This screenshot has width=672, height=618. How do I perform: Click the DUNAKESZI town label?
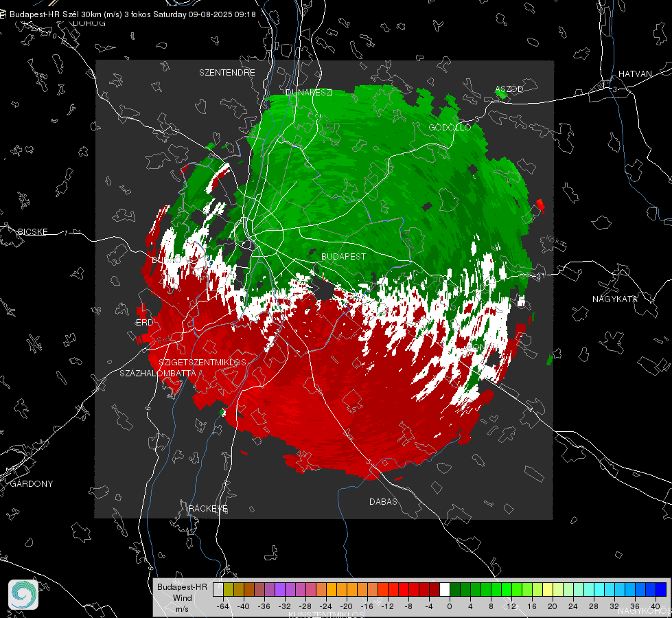[309, 92]
